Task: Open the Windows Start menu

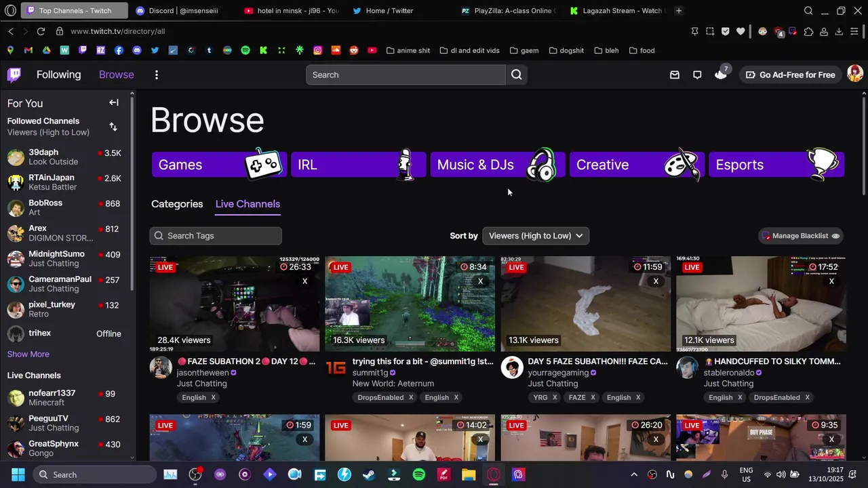Action: click(x=18, y=474)
